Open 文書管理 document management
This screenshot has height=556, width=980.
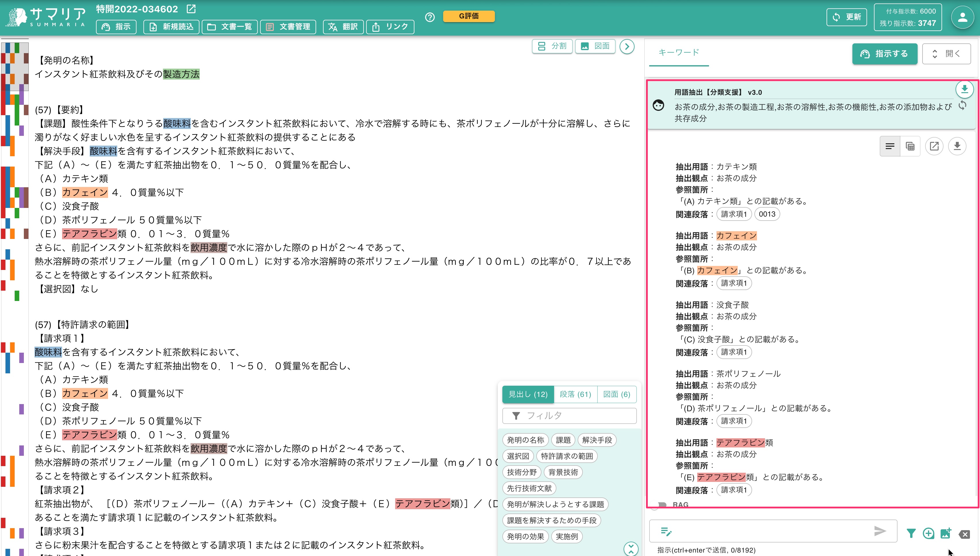click(288, 27)
